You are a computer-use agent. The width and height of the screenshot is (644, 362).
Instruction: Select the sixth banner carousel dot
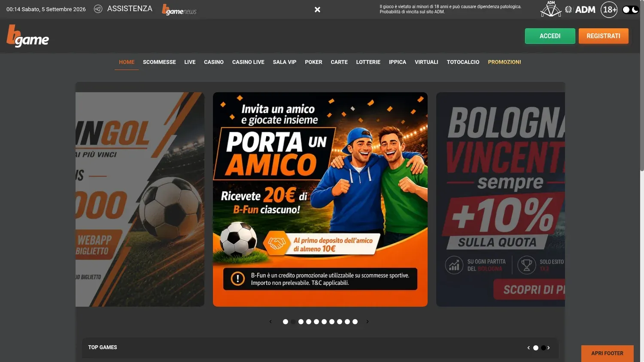(324, 322)
